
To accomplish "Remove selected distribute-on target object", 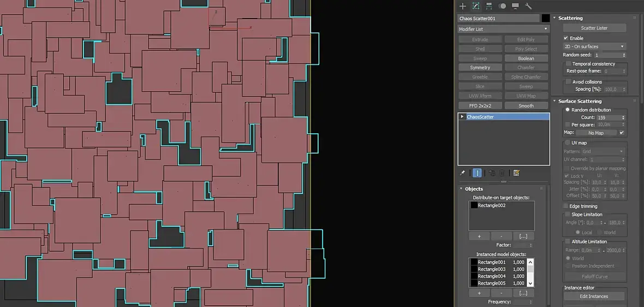I will [x=502, y=237].
